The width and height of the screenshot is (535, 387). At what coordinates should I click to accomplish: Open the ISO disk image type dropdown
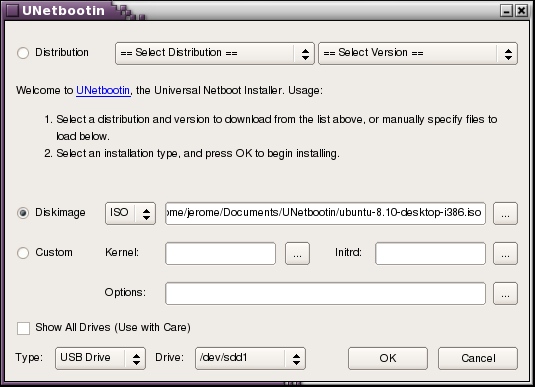(130, 213)
